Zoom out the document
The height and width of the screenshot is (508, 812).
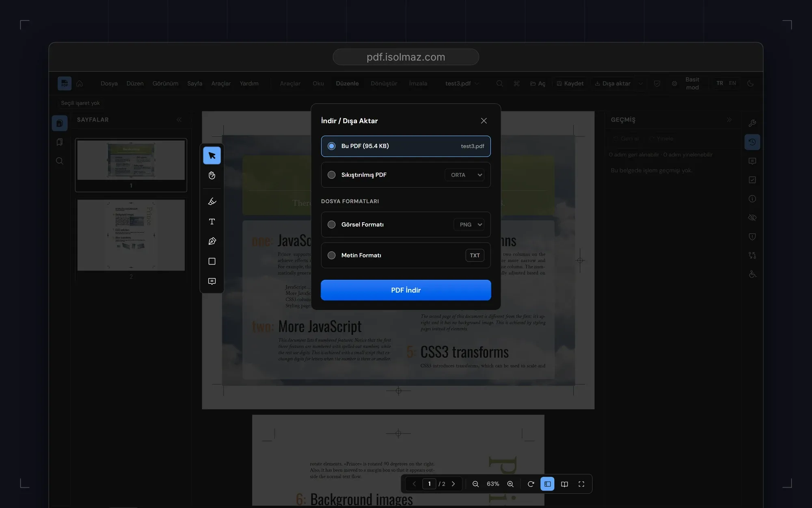click(x=475, y=484)
